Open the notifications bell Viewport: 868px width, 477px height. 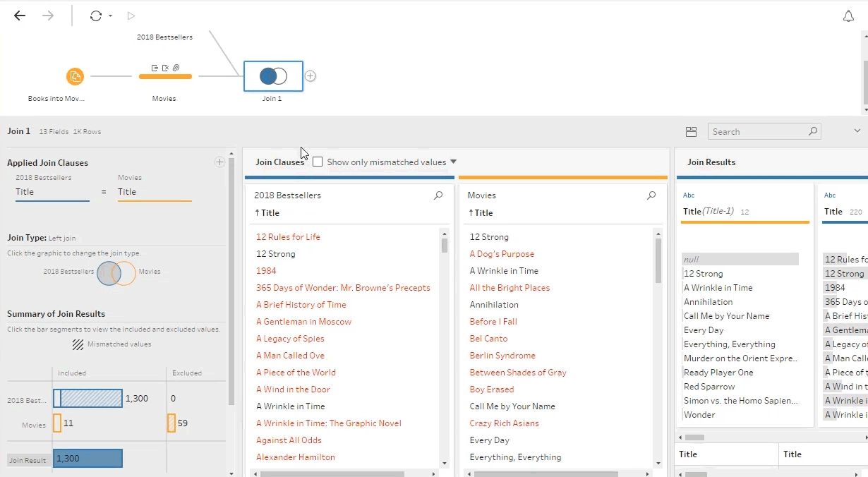point(848,16)
